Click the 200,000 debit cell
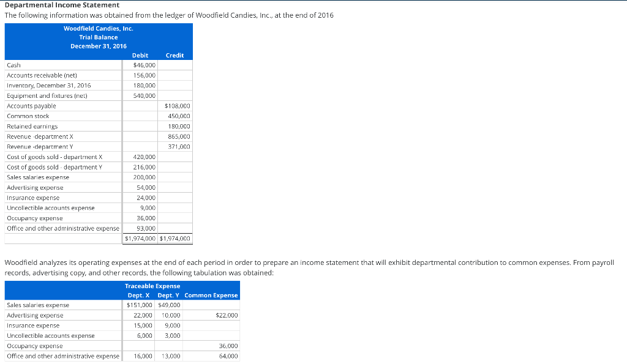Screen dimensions: 627x364 tap(145, 177)
